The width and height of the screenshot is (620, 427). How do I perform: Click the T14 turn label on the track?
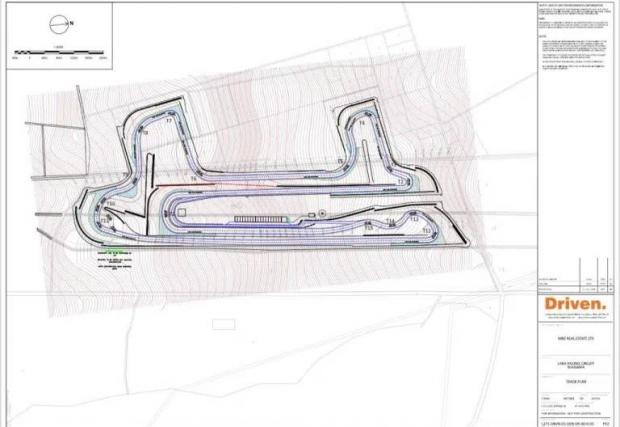tap(391, 220)
